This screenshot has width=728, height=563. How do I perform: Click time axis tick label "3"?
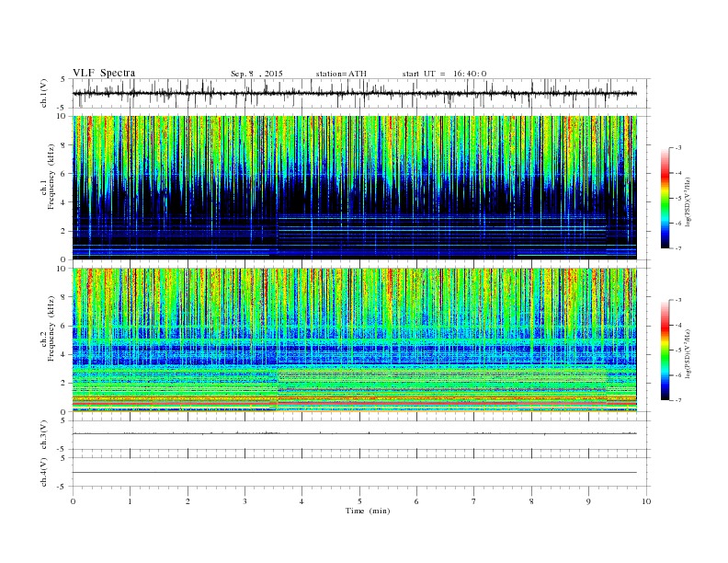pos(245,501)
